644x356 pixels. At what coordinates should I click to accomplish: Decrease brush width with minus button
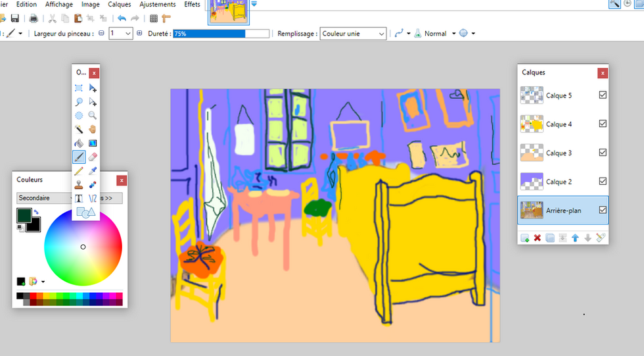point(101,34)
